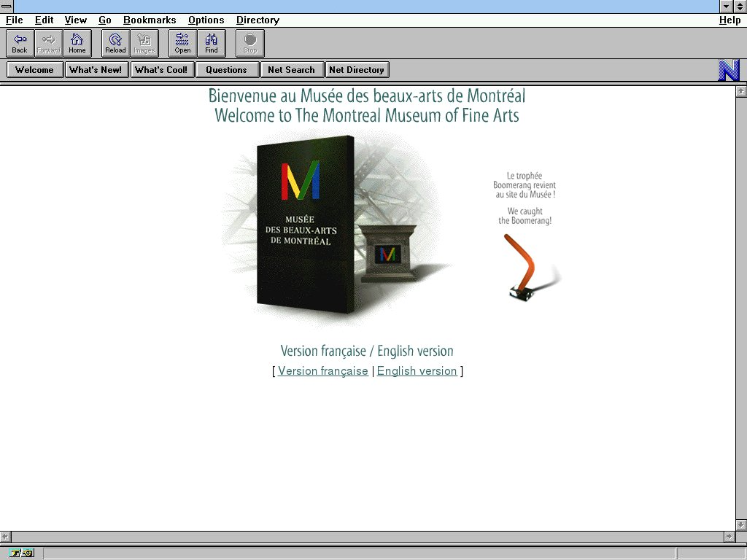
Task: Click the vertical scrollbar down arrow
Action: pos(741,525)
